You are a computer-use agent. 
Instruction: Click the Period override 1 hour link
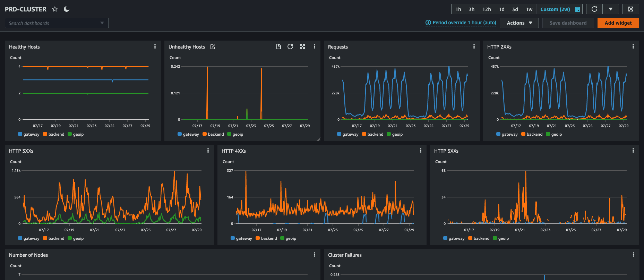click(461, 23)
